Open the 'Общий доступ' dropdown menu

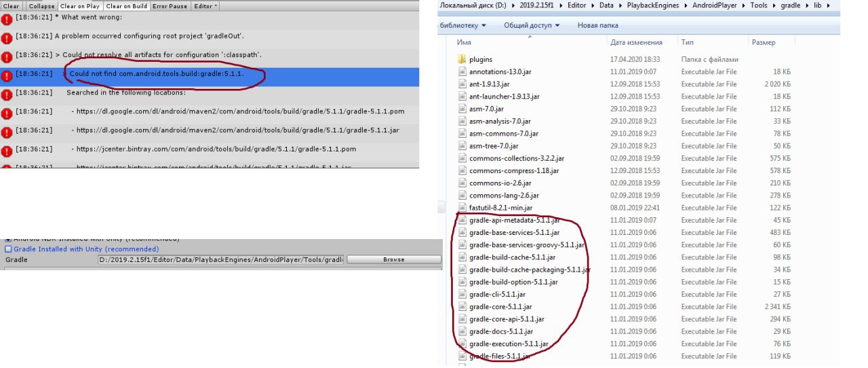[532, 25]
